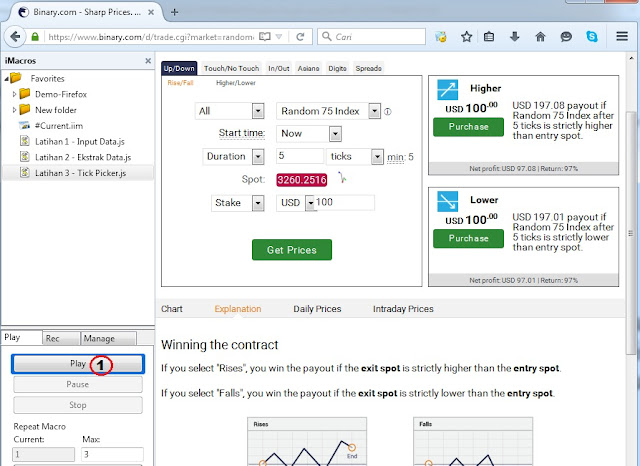Expand the Demo-Firefox folder
The width and height of the screenshot is (640, 466).
click(x=14, y=94)
